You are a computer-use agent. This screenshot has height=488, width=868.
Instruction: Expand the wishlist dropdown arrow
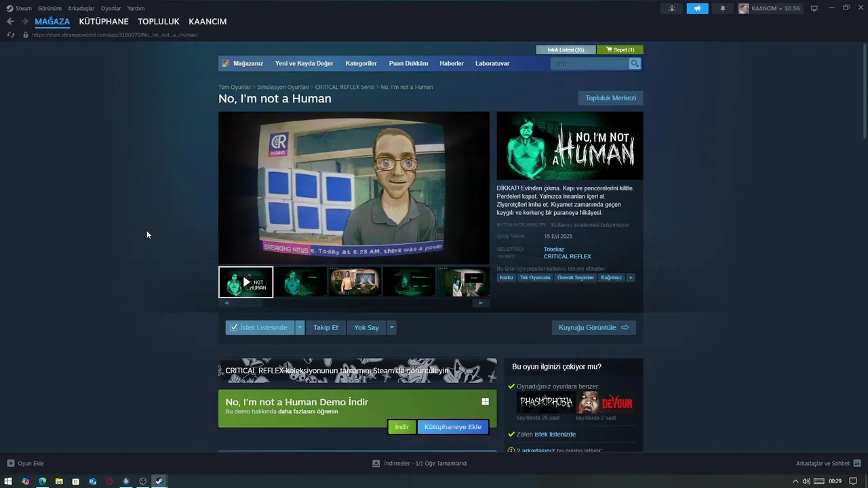pos(300,327)
